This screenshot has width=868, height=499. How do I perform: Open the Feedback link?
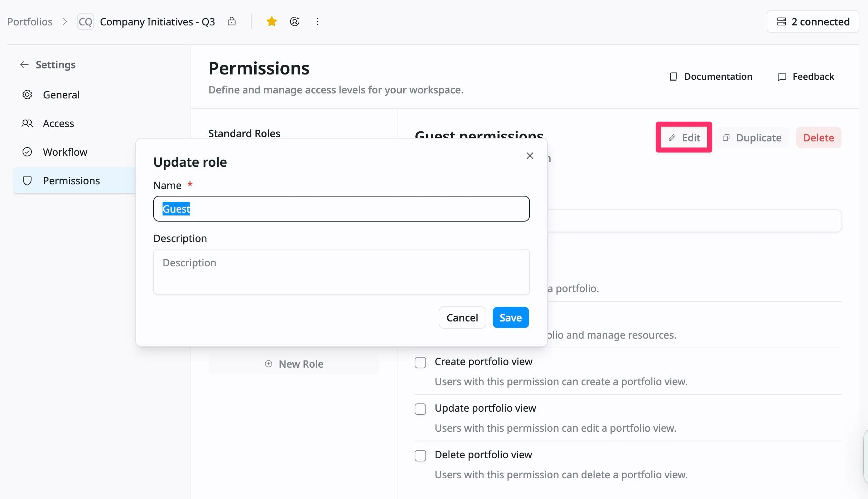point(806,77)
